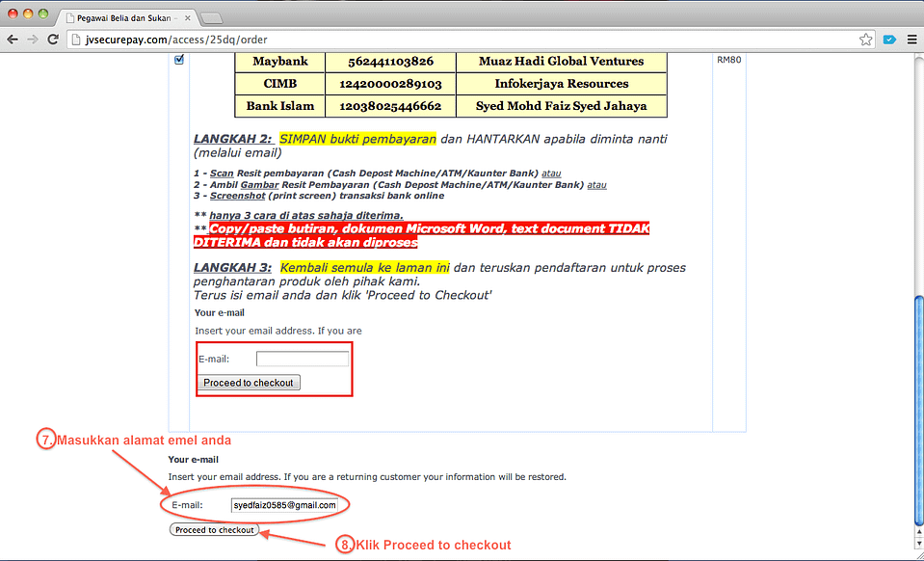Click the browser forward arrow
The width and height of the screenshot is (924, 561).
tap(33, 40)
